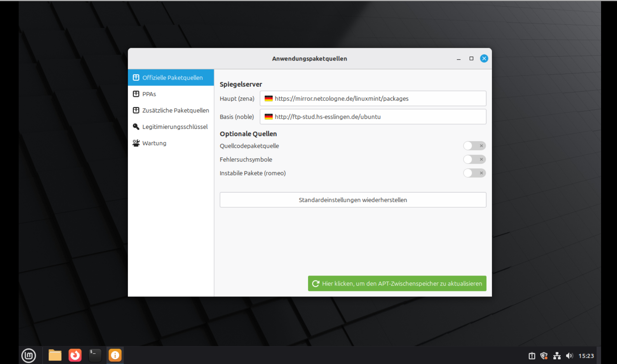Open the Haupt (zena) mirror selector
The height and width of the screenshot is (364, 617).
point(373,99)
